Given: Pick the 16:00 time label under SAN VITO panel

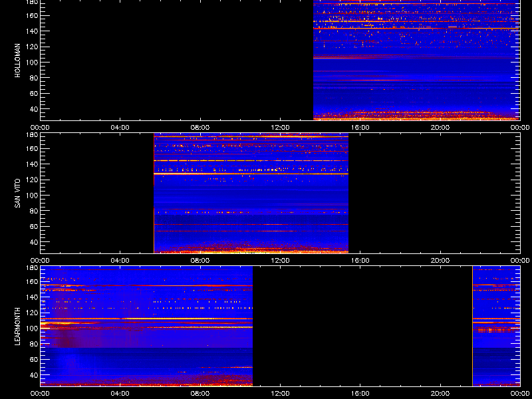Looking at the screenshot, I should pyautogui.click(x=360, y=261).
